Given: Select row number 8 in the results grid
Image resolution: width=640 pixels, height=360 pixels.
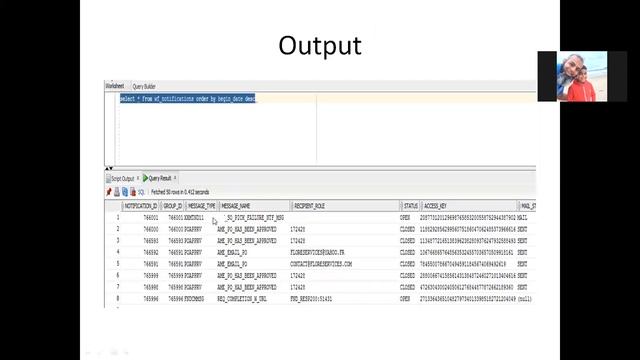Looking at the screenshot, I should click(x=118, y=298).
